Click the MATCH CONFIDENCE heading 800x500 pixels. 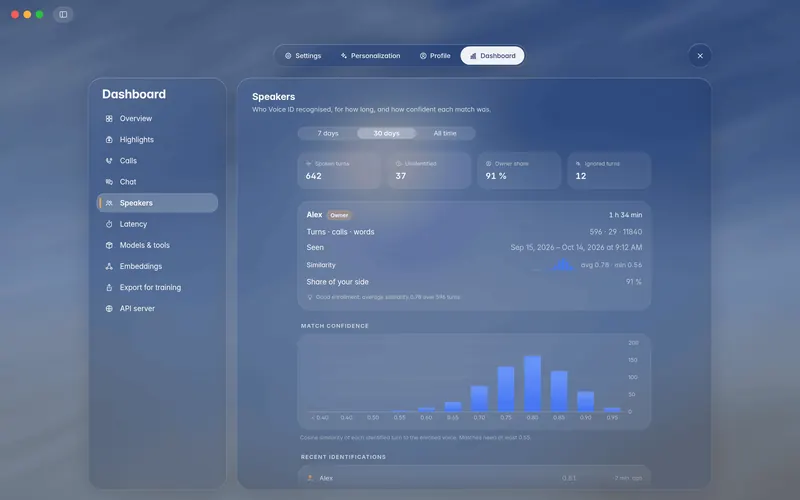pyautogui.click(x=335, y=326)
